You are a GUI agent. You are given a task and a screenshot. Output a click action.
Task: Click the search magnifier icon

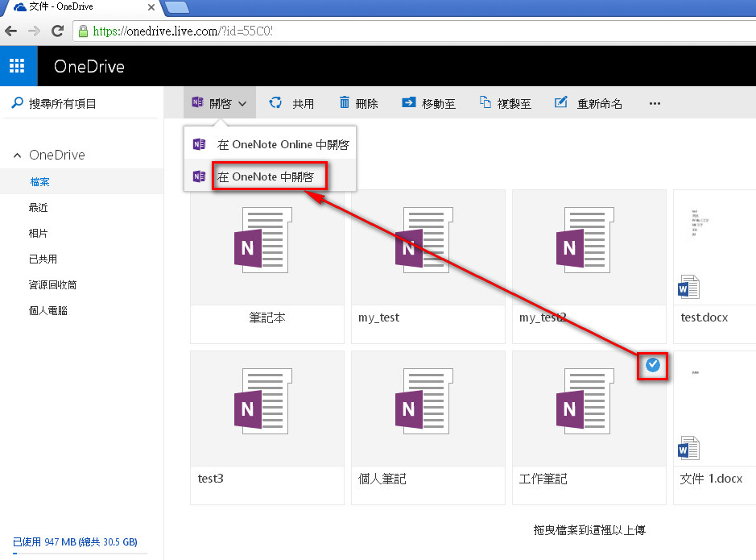[17, 103]
